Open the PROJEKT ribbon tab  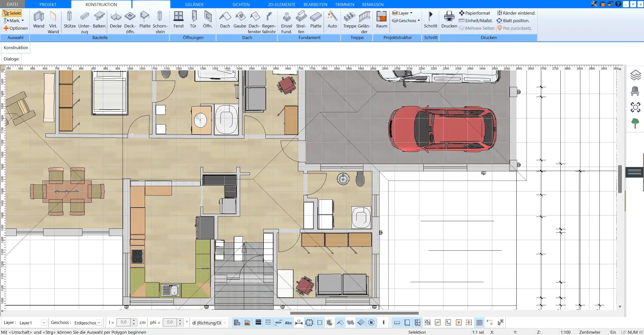48,4
